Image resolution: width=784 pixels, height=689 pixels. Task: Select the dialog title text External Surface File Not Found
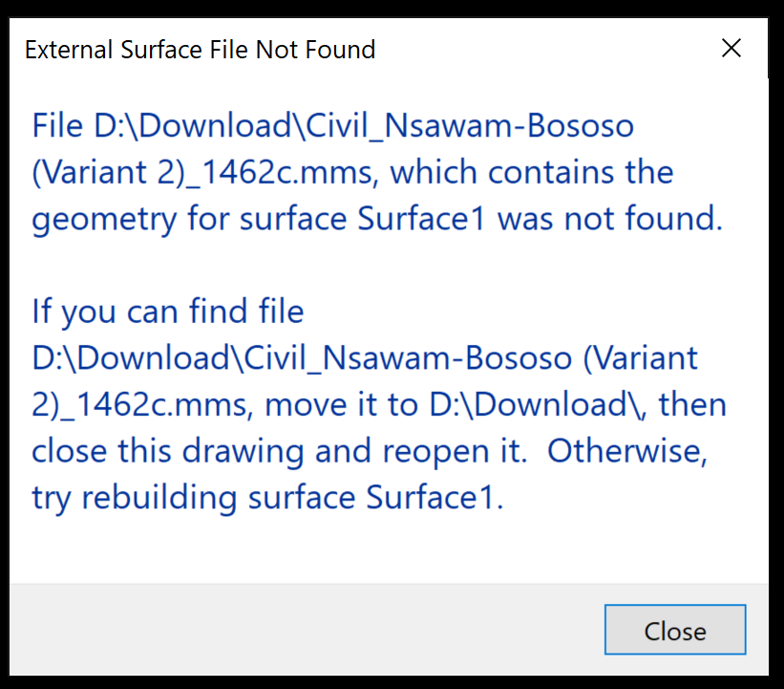[x=200, y=49]
